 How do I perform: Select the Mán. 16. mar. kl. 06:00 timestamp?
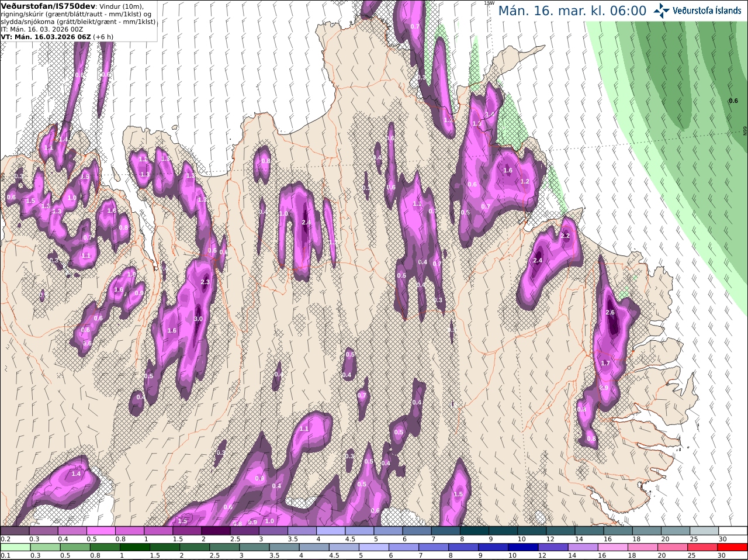click(x=572, y=11)
